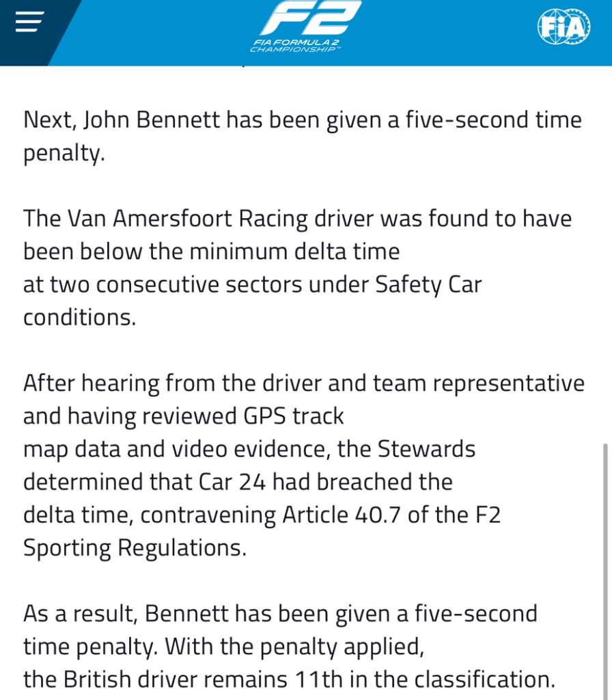
Task: Click "11th in the classification" text
Action: coord(422,679)
